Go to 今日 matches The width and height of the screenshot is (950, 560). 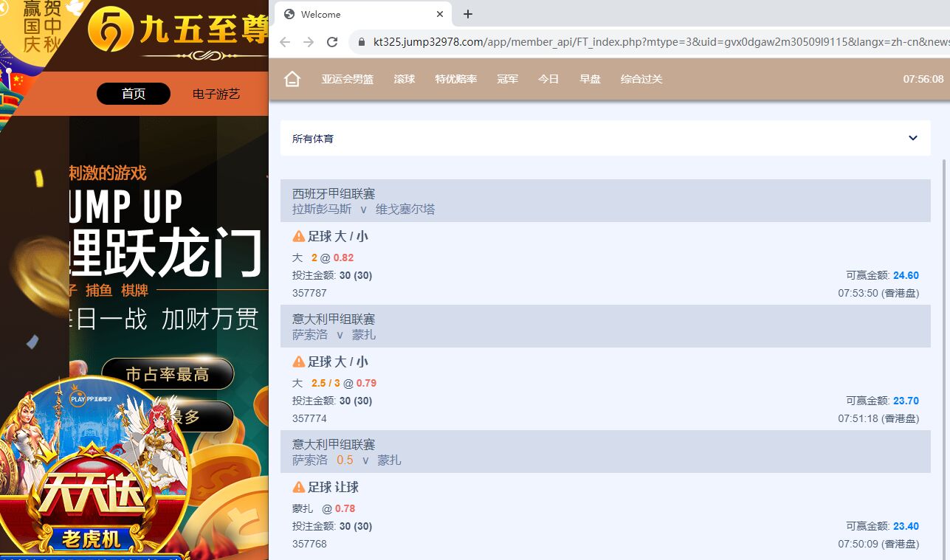click(548, 79)
